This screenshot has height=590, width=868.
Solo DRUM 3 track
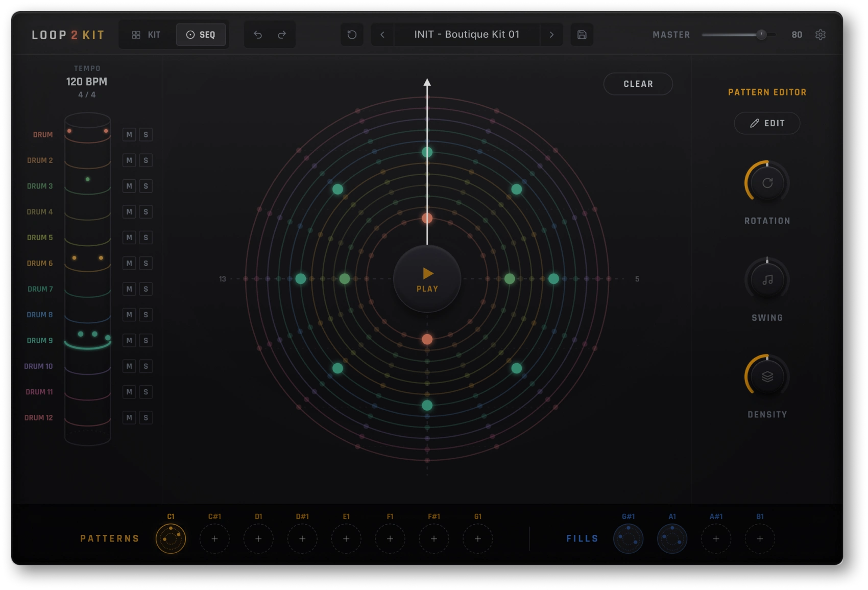[146, 186]
